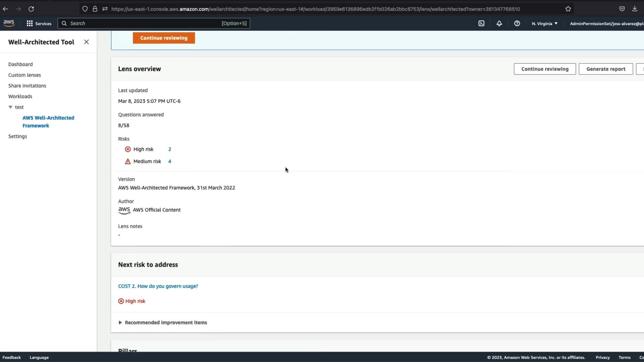Open the Services grid menu
The width and height of the screenshot is (644, 362).
click(39, 23)
